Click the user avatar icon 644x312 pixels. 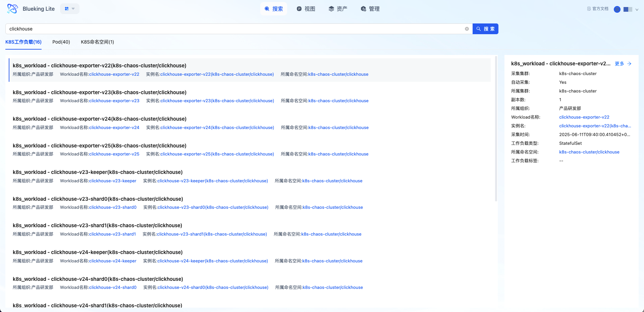(x=617, y=9)
